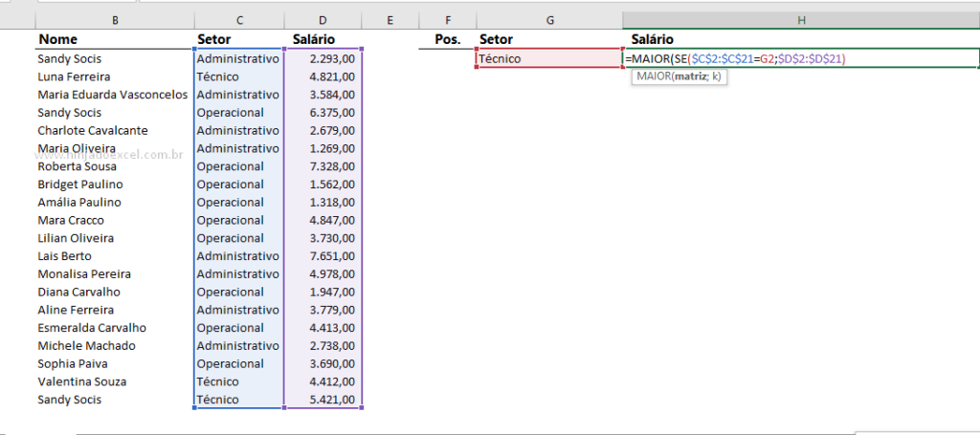Screen dimensions: 980x435
Task: Click salary value 1.562,00
Action: (332, 185)
